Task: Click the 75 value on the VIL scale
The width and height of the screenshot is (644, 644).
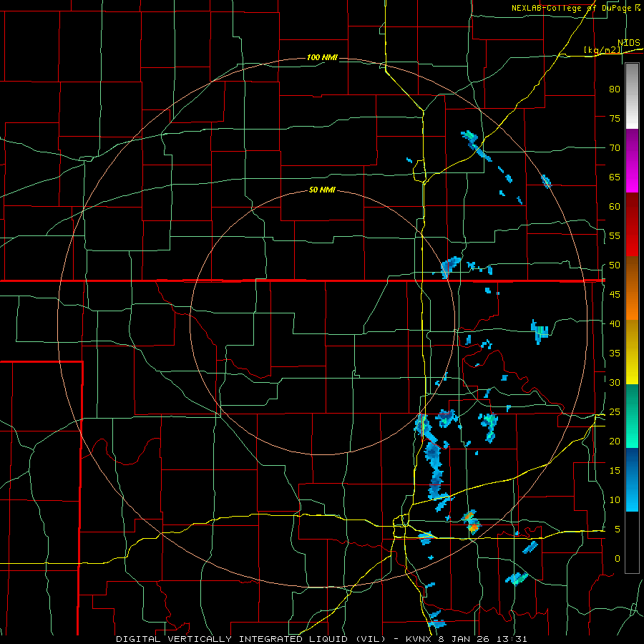Action: pyautogui.click(x=615, y=118)
